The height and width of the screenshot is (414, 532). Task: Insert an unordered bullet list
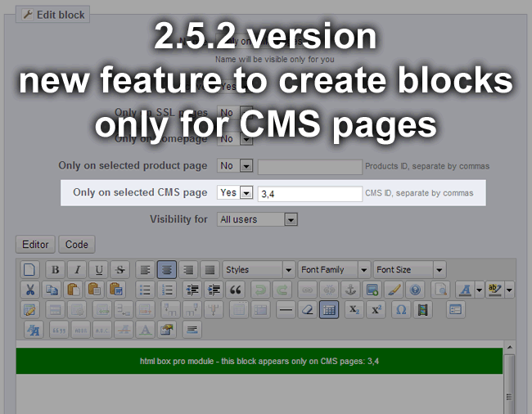145,290
